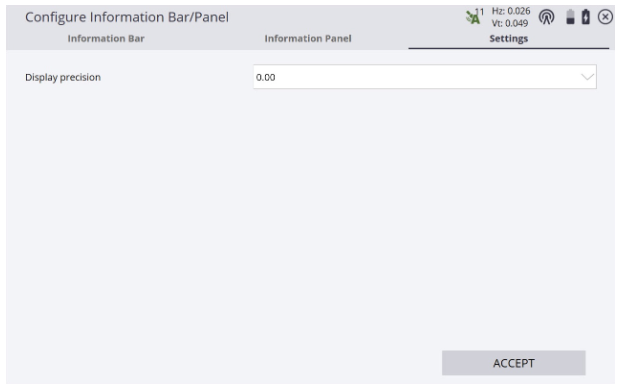Click the underline beneath the Settings tab
Screen dimensions: 619x389
[508, 48]
